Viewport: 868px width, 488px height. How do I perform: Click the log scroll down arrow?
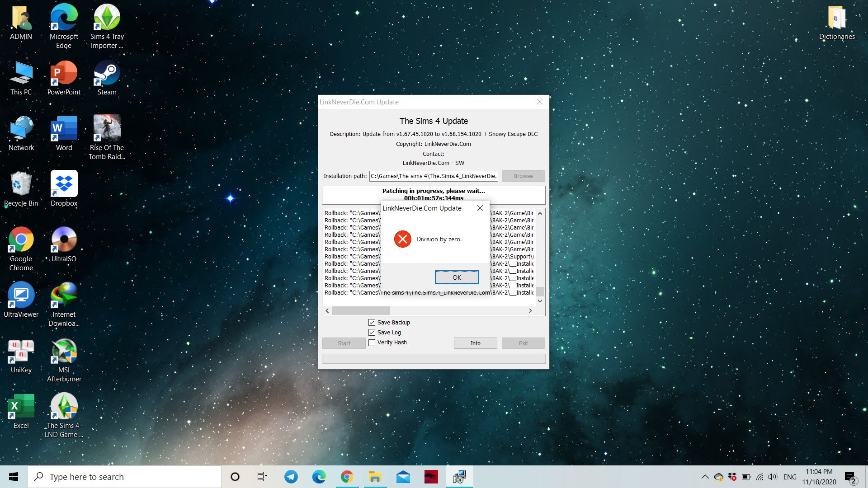[x=540, y=301]
